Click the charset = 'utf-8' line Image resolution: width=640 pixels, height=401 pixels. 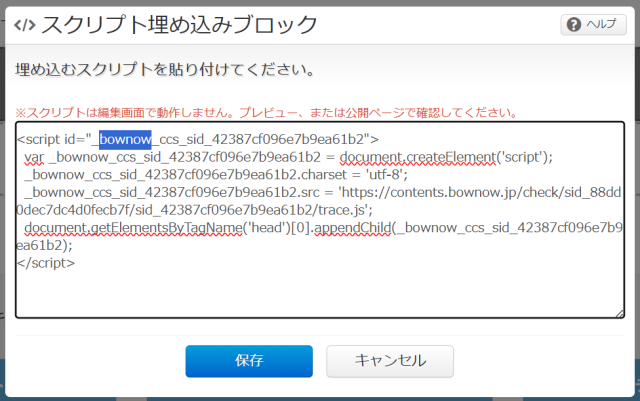(216, 175)
